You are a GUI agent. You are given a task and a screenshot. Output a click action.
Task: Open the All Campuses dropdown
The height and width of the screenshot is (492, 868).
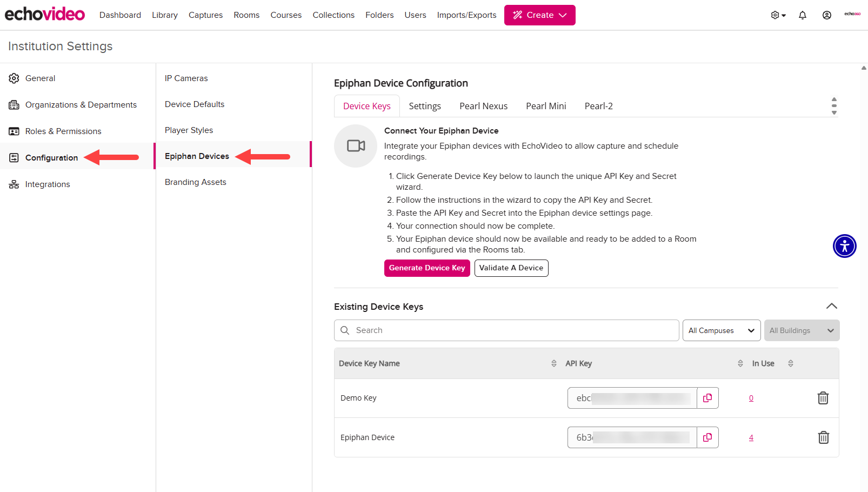pyautogui.click(x=722, y=330)
